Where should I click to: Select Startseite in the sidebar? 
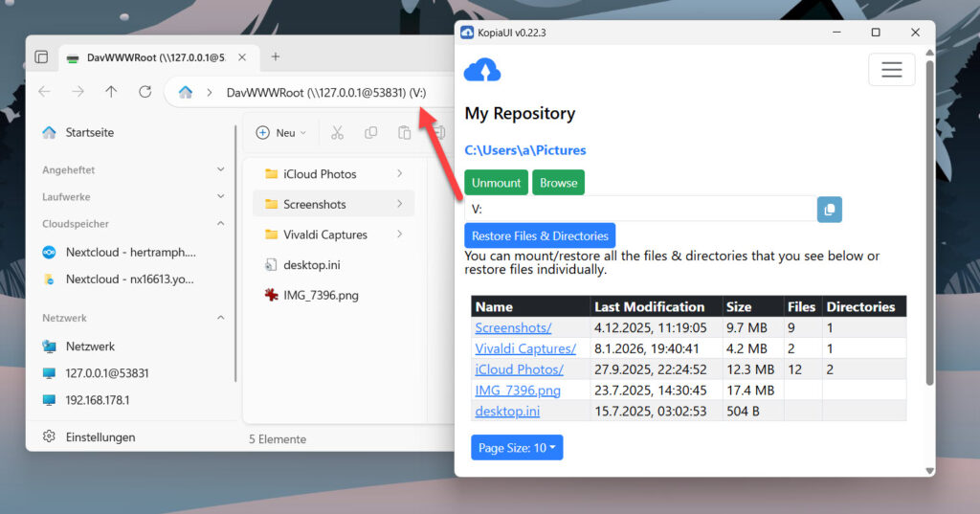[x=89, y=133]
